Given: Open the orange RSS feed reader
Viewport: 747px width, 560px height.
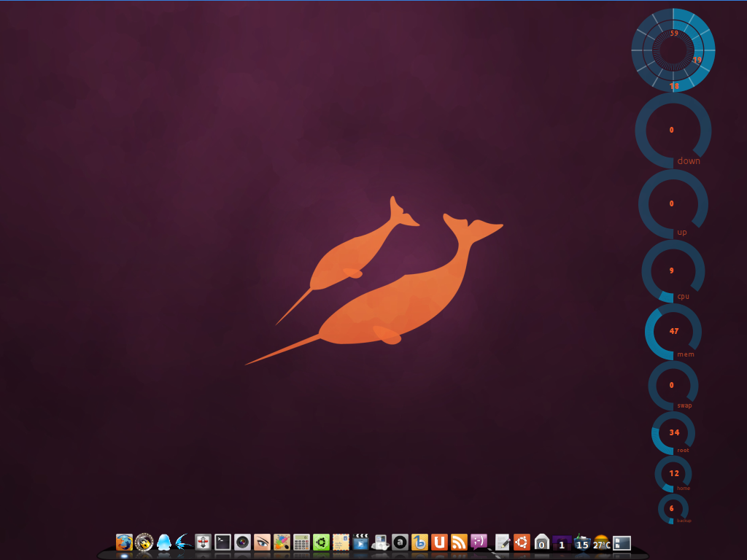Looking at the screenshot, I should click(459, 542).
